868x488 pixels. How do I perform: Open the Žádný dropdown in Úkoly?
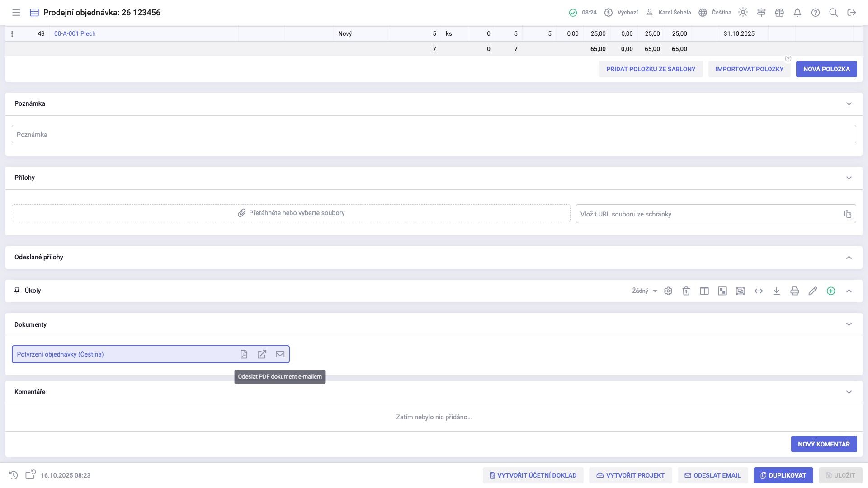tap(644, 291)
